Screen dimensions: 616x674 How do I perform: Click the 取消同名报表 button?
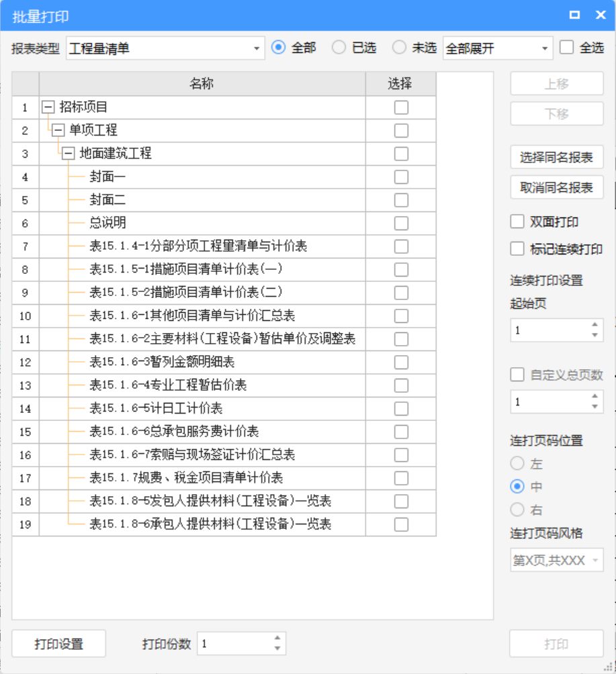click(556, 187)
